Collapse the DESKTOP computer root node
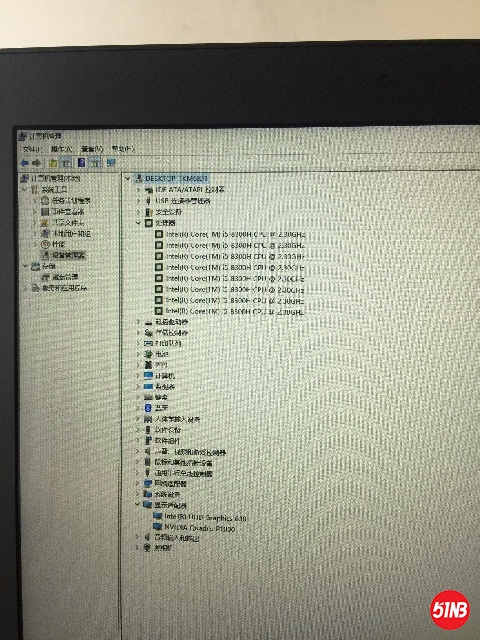 pos(128,178)
